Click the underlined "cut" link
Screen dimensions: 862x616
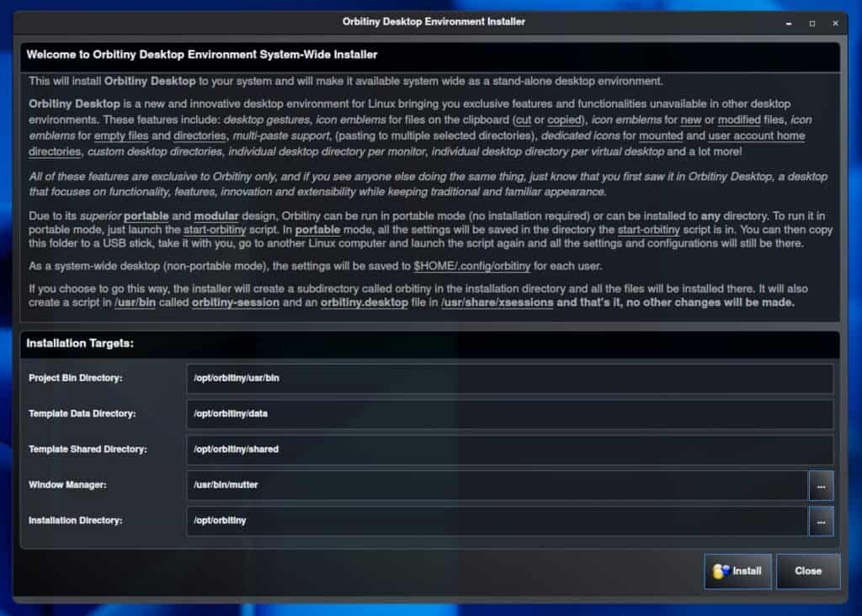pyautogui.click(x=524, y=120)
